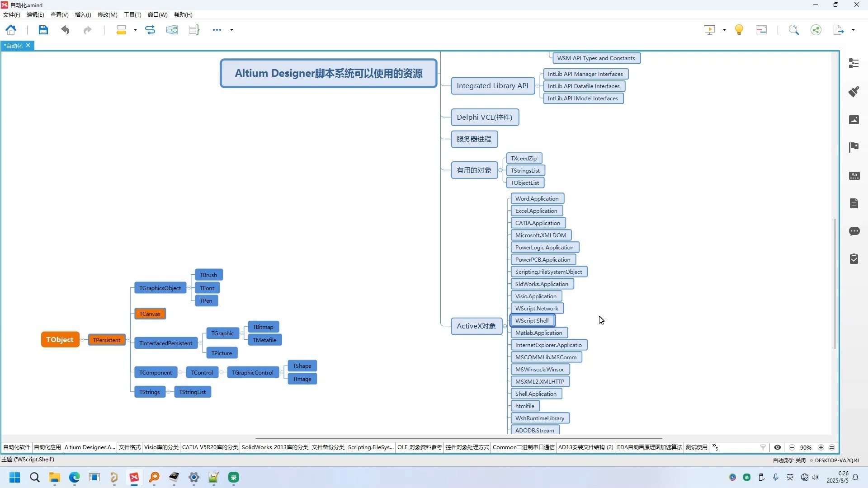
Task: Export the map with the document arrow icon
Action: click(839, 30)
